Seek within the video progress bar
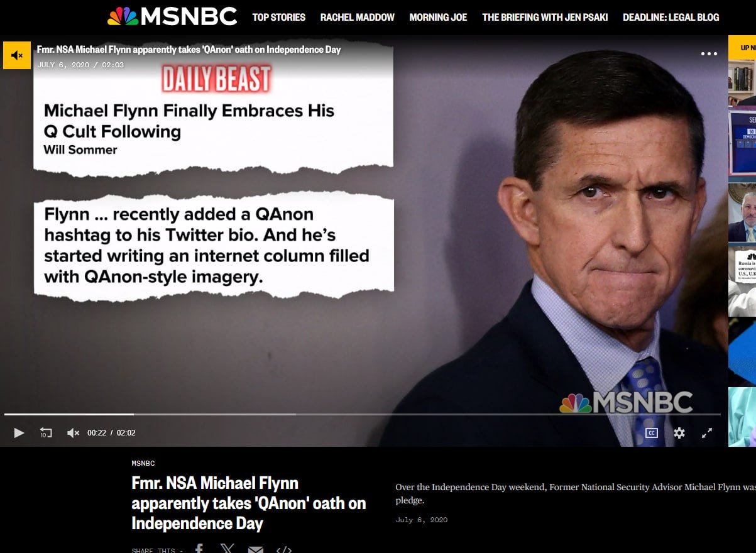756x553 pixels. pyautogui.click(x=363, y=414)
